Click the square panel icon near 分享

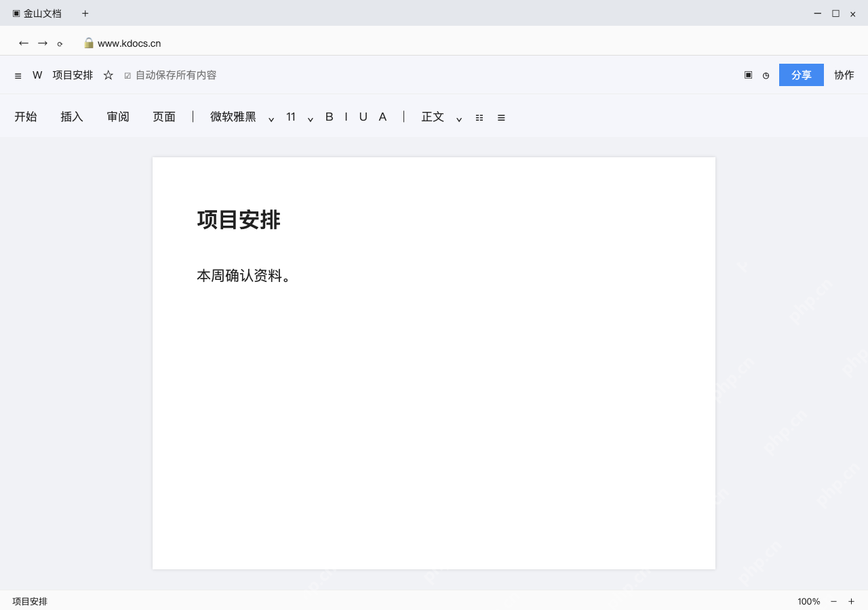(748, 75)
